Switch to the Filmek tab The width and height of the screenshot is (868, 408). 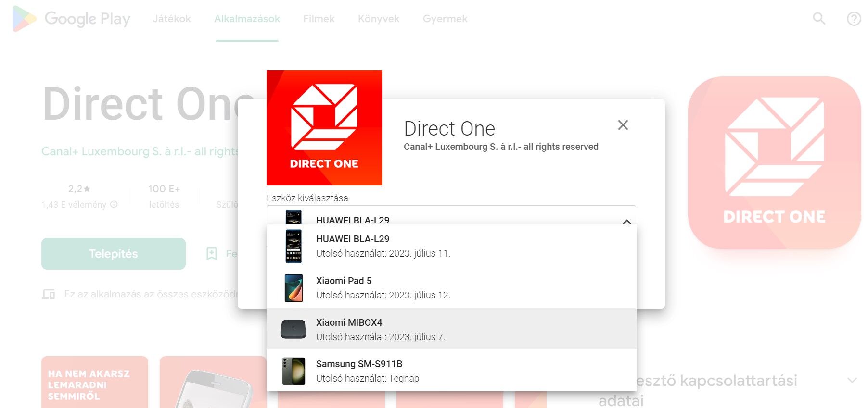point(319,19)
